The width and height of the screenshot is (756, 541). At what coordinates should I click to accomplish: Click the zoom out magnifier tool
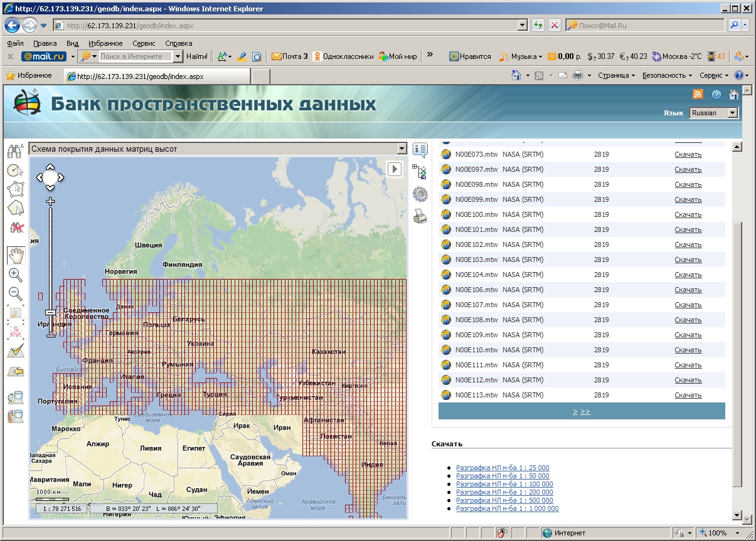click(16, 293)
